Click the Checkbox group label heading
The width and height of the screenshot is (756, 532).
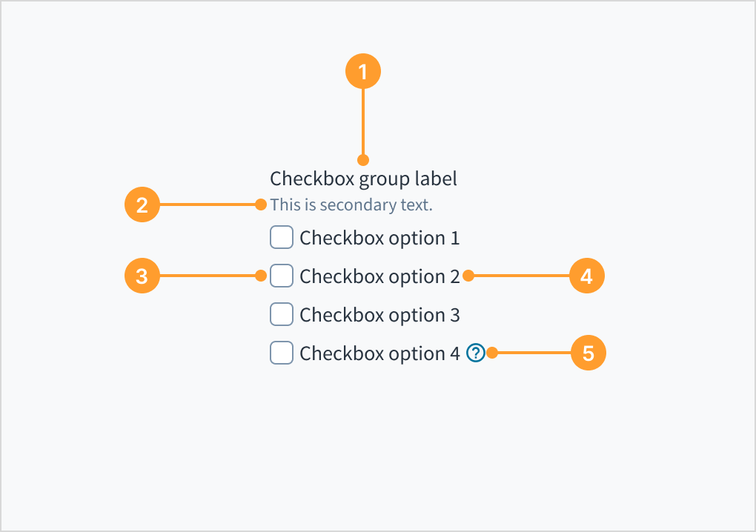pyautogui.click(x=363, y=179)
